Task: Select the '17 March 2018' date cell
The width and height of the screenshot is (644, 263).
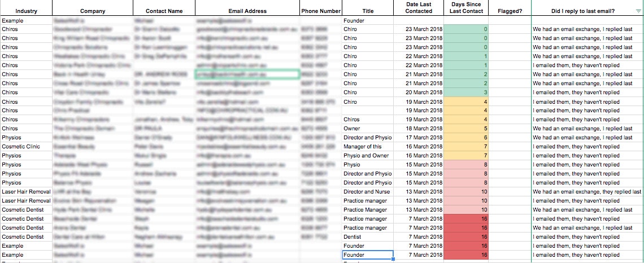Action: [419, 138]
